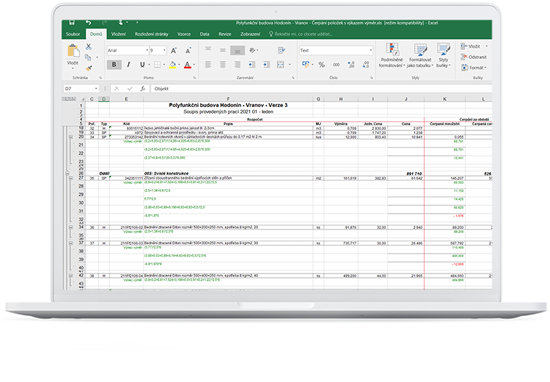Open Formátovat jako tabulku gallery
Screen dimensions: 550x382
click(420, 55)
